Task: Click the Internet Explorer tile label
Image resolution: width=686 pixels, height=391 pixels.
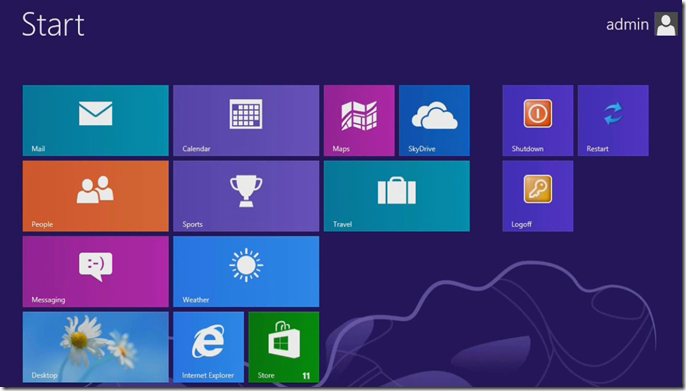Action: [x=208, y=375]
